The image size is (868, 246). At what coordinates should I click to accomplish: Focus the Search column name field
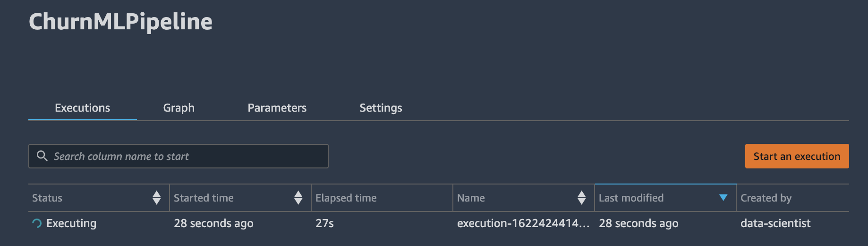(x=179, y=156)
